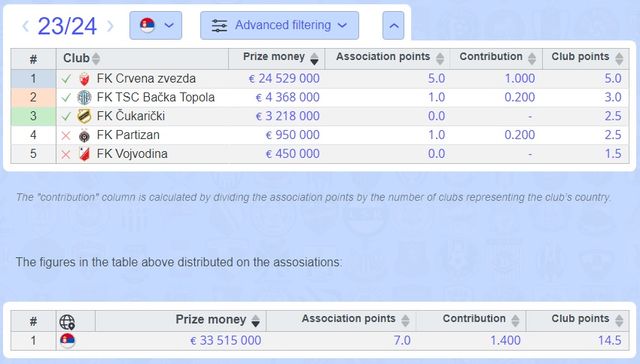The width and height of the screenshot is (640, 364).
Task: Click the FK Vojvodina club crest
Action: coord(84,154)
